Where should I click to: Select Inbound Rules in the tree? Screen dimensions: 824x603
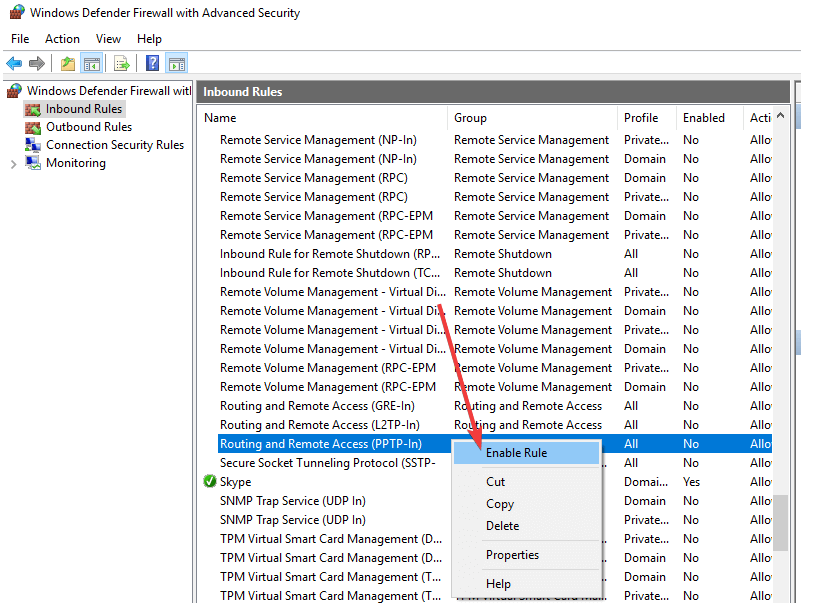click(x=84, y=109)
